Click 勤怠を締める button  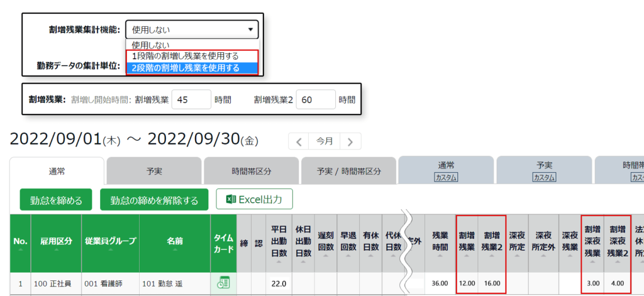pyautogui.click(x=56, y=200)
